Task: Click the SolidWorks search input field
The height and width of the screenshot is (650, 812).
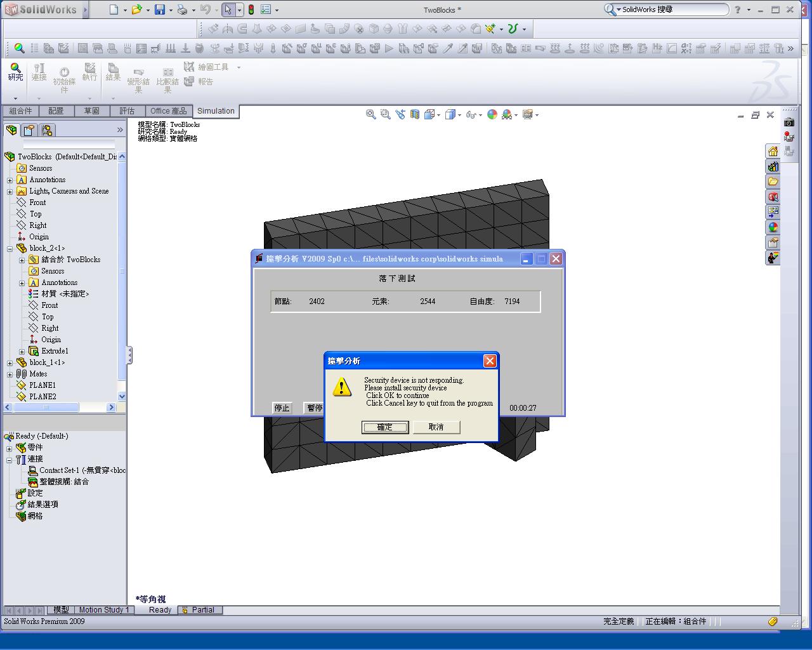Action: pos(672,10)
